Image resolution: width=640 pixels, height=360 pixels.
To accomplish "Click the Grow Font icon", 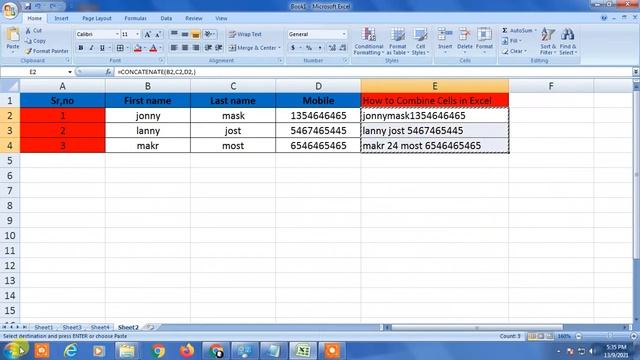I will [148, 34].
